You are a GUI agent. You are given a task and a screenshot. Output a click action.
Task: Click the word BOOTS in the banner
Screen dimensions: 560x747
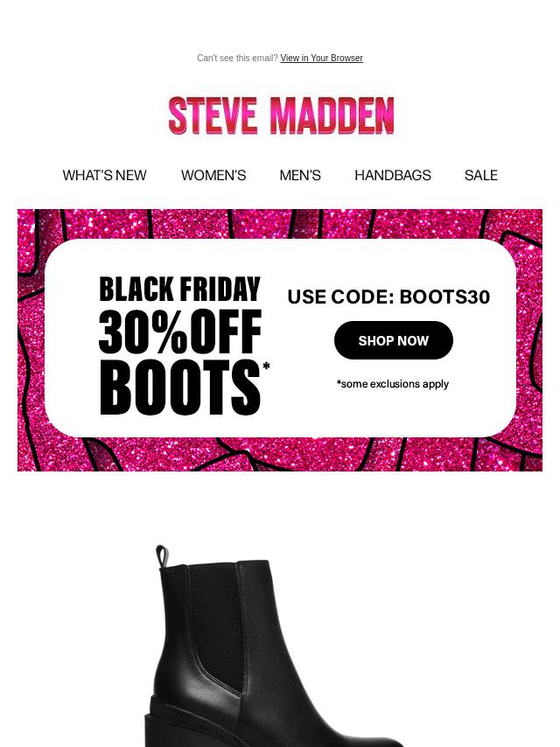179,387
